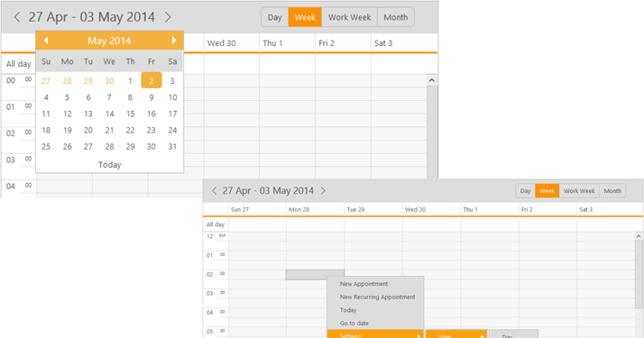Select May 13 in calendar popup
The height and width of the screenshot is (338, 644).
(x=87, y=114)
